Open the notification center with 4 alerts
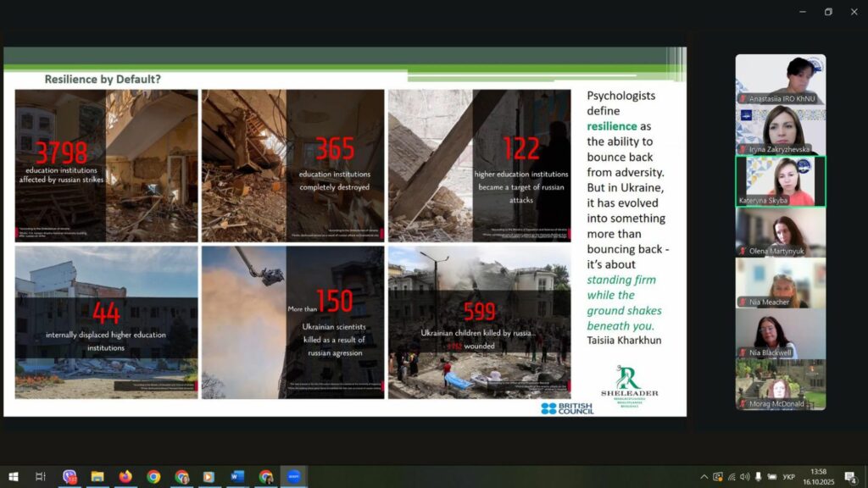Image resolution: width=868 pixels, height=488 pixels. click(850, 477)
